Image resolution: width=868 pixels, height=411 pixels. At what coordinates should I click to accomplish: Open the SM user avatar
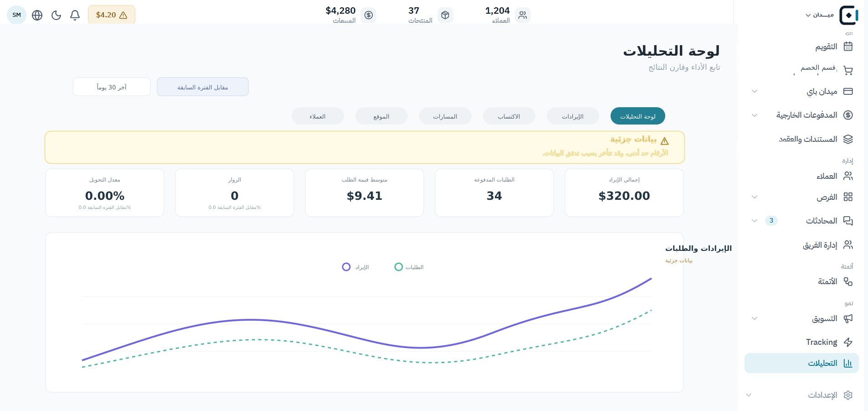click(x=17, y=15)
